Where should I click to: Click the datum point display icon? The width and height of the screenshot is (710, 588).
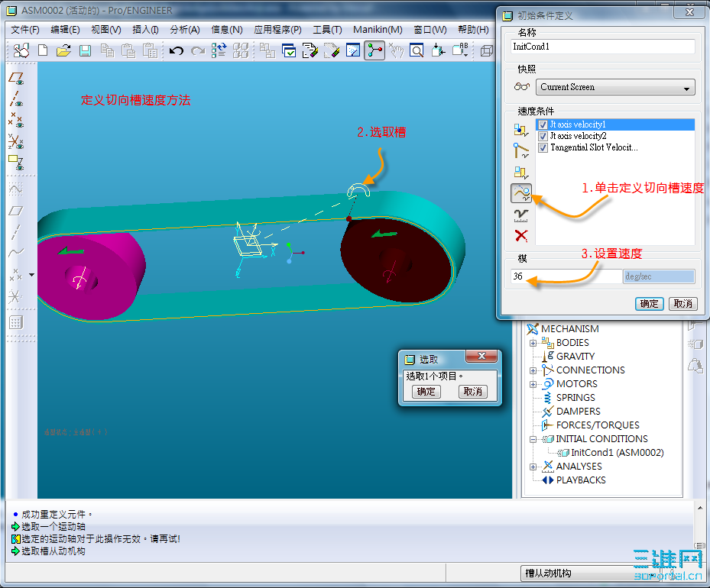[16, 120]
